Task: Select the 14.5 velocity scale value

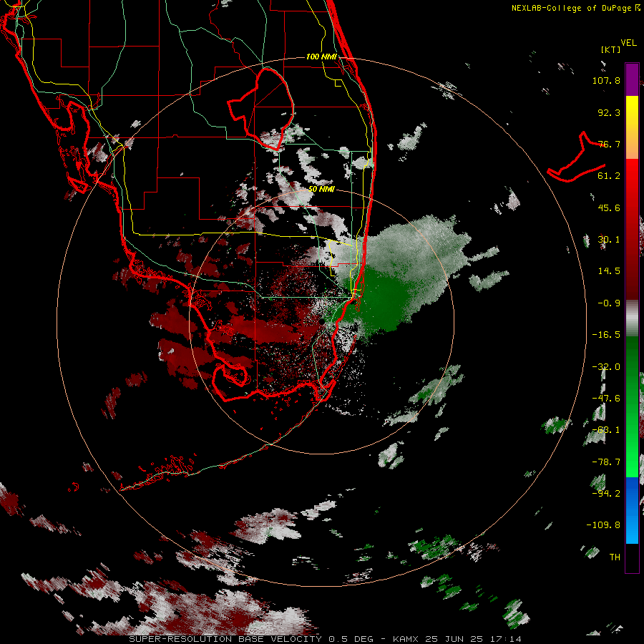Action: [609, 271]
